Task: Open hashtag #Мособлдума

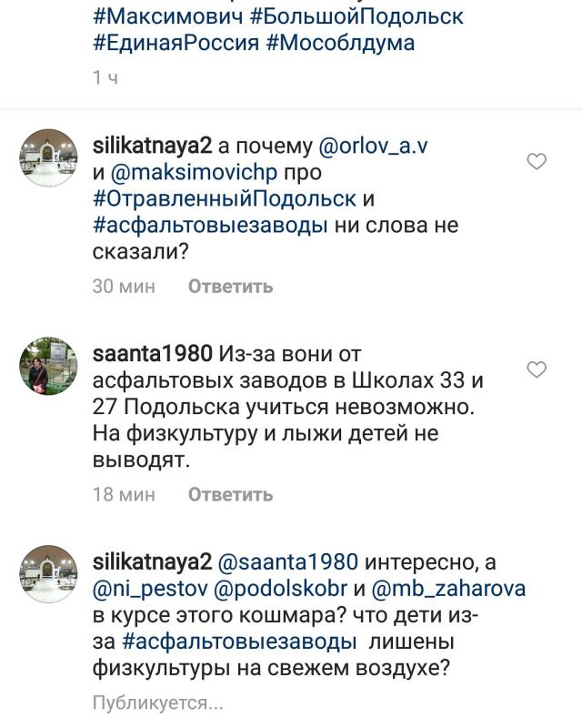Action: pos(340,43)
